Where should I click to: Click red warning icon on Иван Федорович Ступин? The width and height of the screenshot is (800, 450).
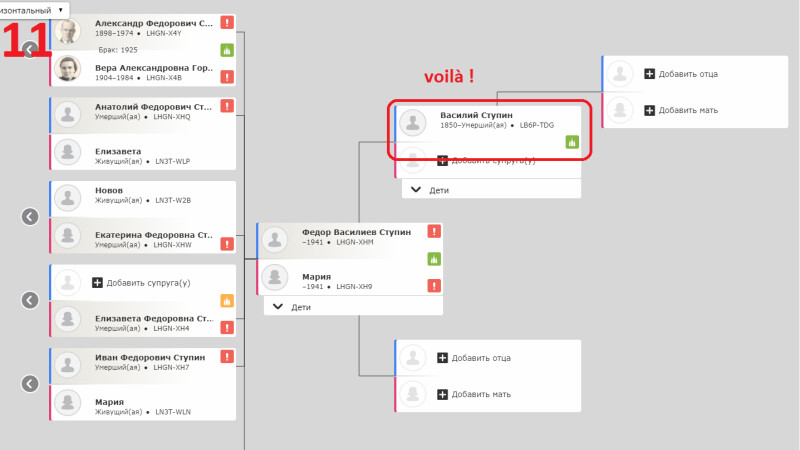[227, 357]
